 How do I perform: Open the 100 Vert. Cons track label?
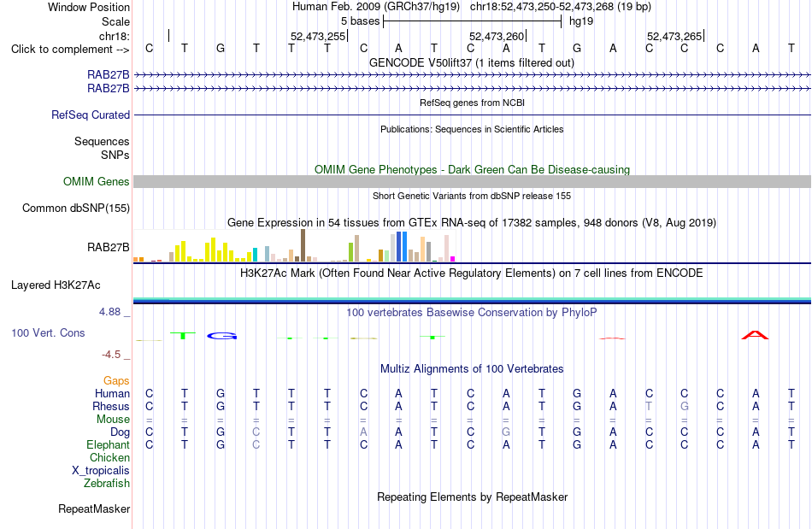pos(48,332)
